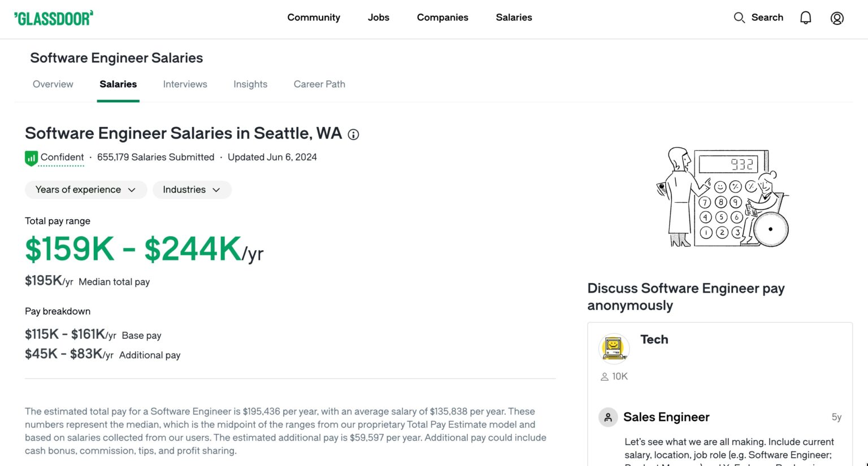Click the Search icon in top bar
The width and height of the screenshot is (868, 466).
739,18
